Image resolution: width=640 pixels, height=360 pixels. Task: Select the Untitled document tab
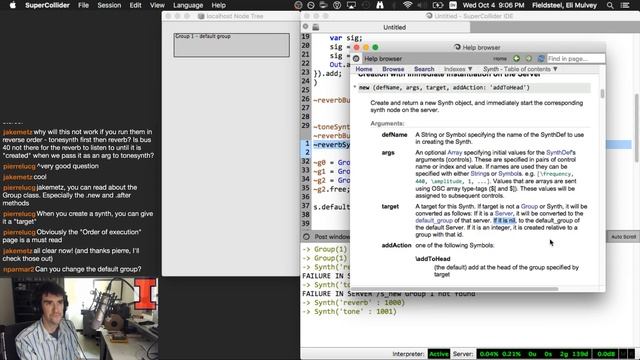click(394, 27)
